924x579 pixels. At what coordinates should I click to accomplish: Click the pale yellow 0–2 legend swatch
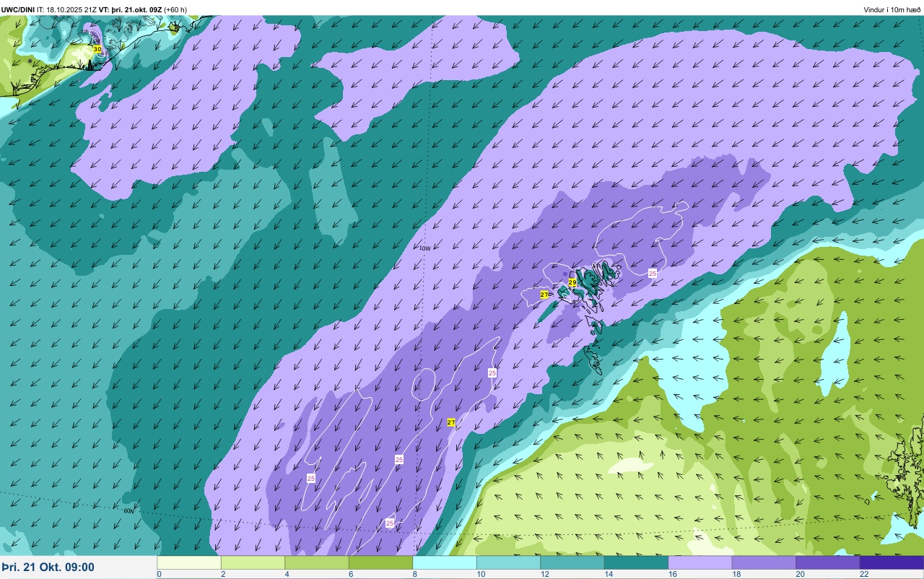tap(189, 562)
